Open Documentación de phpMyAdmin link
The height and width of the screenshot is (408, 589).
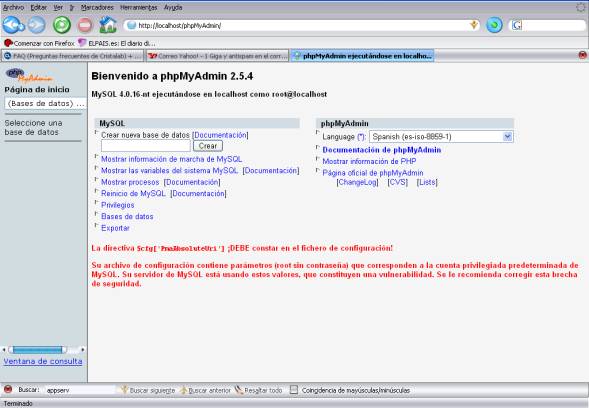(x=382, y=150)
